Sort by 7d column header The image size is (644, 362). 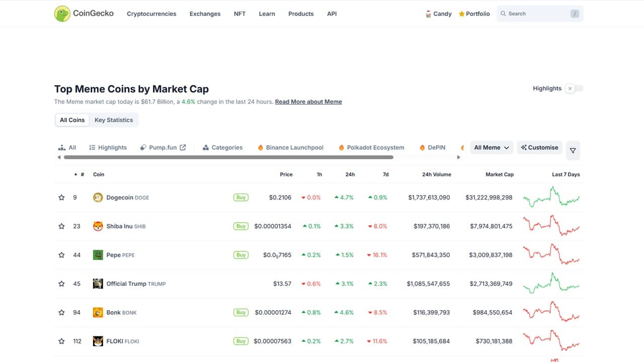tap(386, 174)
